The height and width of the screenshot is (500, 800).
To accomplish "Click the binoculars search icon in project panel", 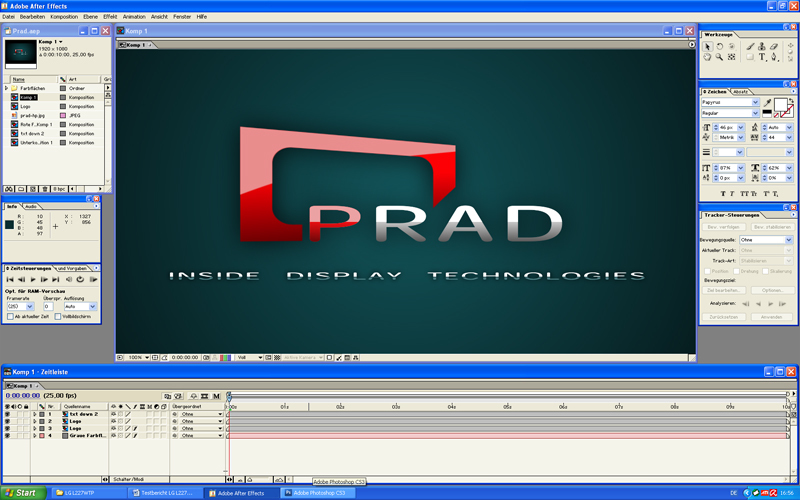I will pyautogui.click(x=9, y=189).
